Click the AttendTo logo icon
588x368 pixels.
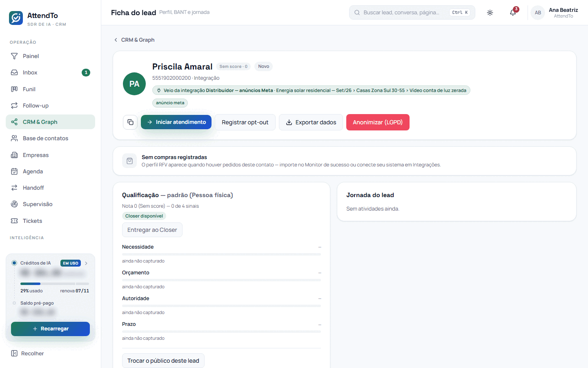(x=16, y=18)
